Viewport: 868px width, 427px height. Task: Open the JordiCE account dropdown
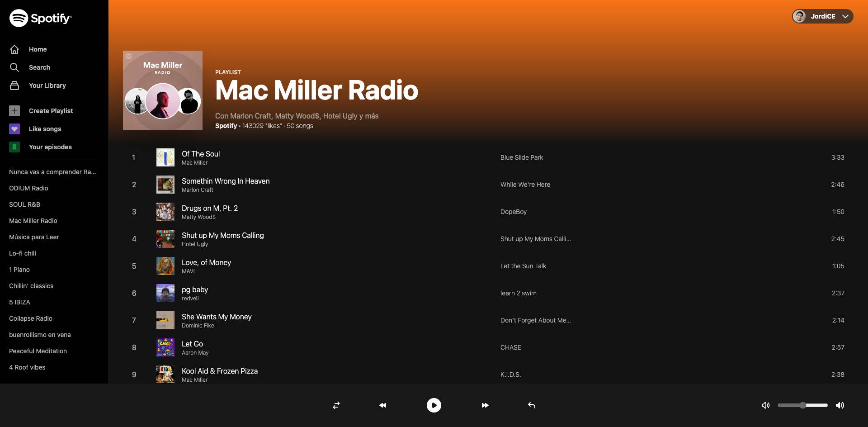coord(822,16)
